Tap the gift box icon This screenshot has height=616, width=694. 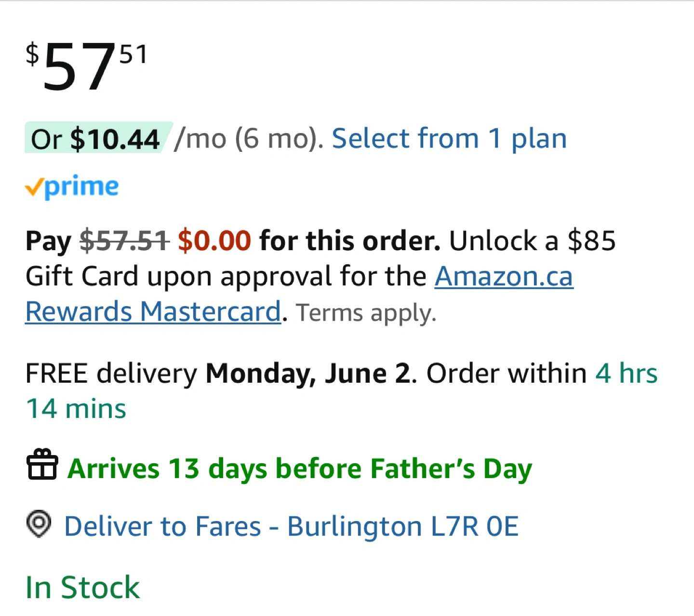[x=42, y=464]
